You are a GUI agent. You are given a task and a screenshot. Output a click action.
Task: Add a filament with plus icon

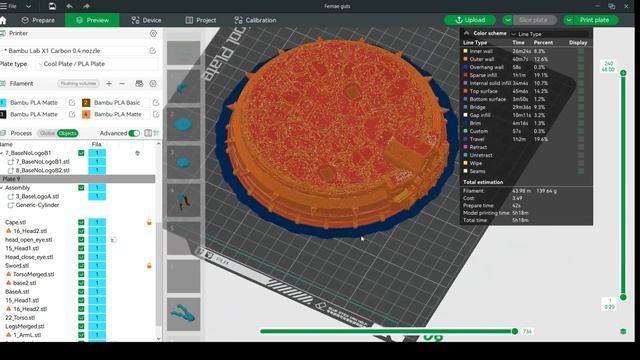[x=109, y=84]
